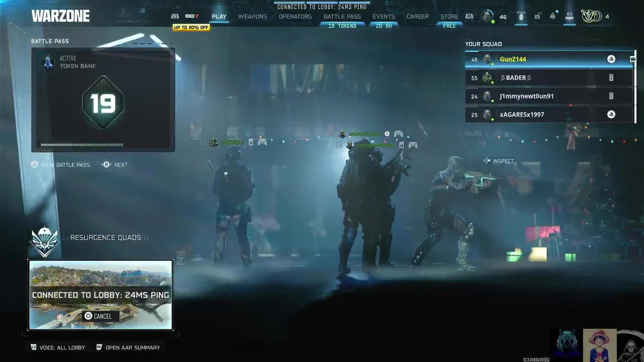Click the lock icon in the top bar

(x=537, y=17)
